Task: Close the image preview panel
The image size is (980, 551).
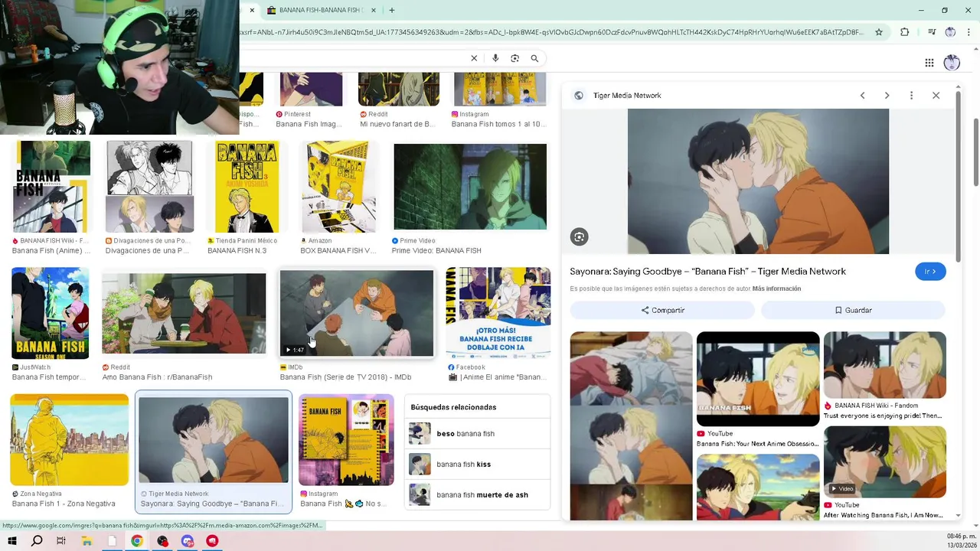Action: 936,96
